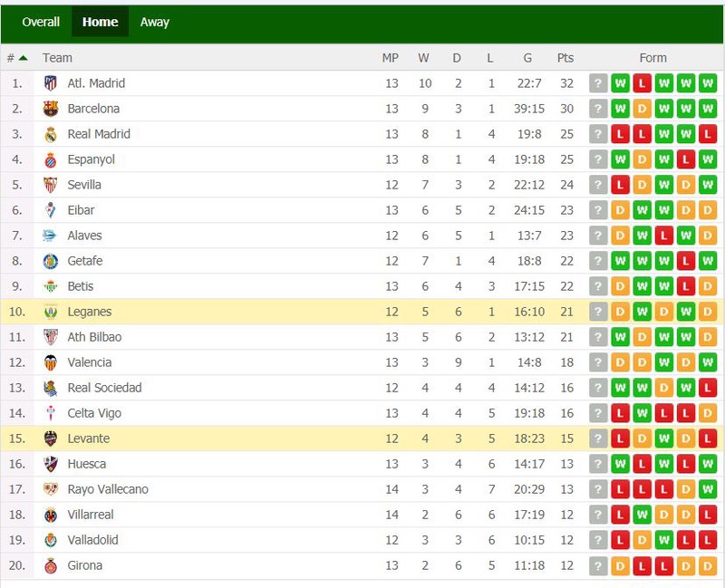Switch to the Overall tab

(x=41, y=22)
